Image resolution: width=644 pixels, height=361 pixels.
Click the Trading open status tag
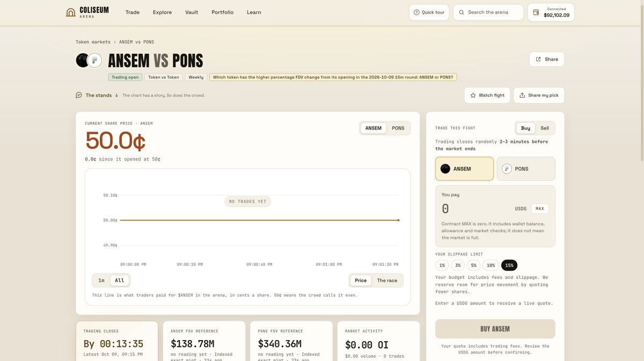click(125, 77)
